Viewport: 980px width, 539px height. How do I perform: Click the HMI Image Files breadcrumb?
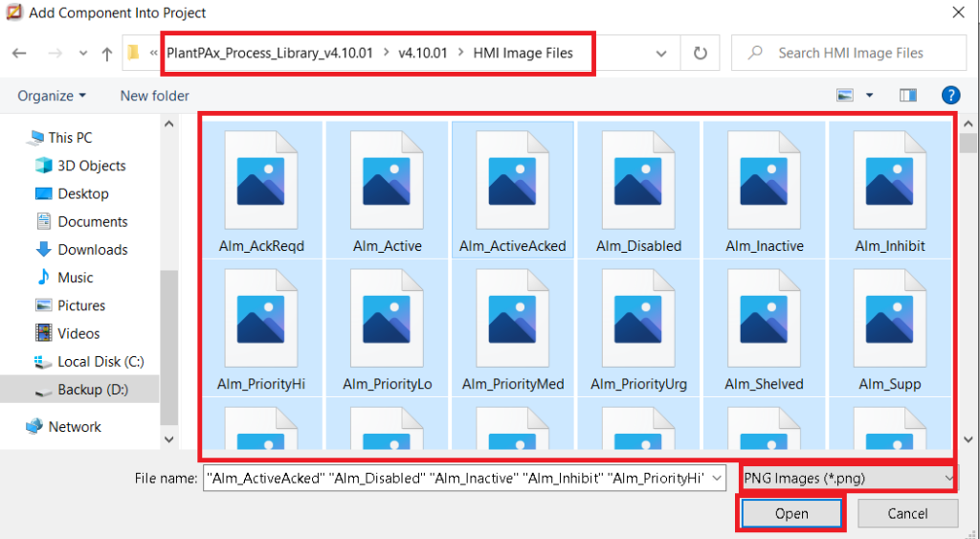(523, 54)
